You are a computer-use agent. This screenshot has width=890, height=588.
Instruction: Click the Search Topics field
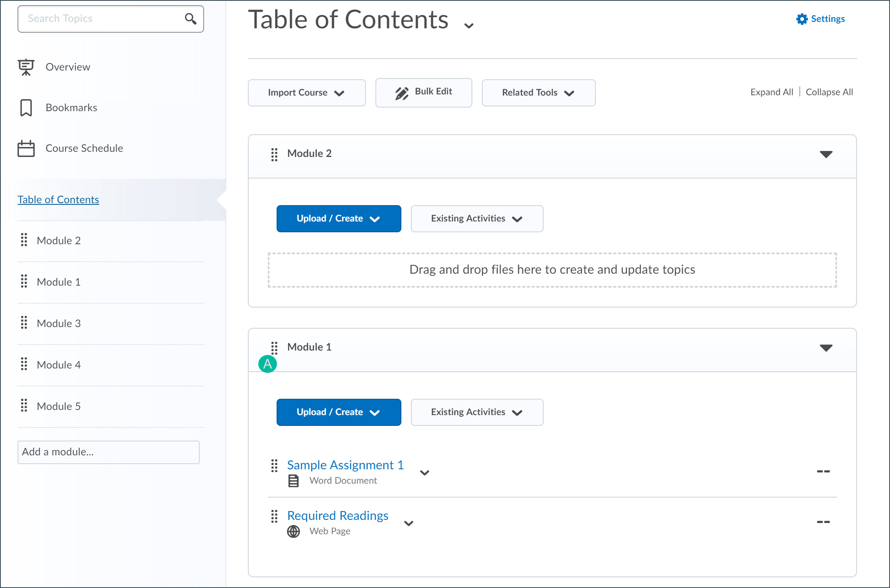click(110, 19)
